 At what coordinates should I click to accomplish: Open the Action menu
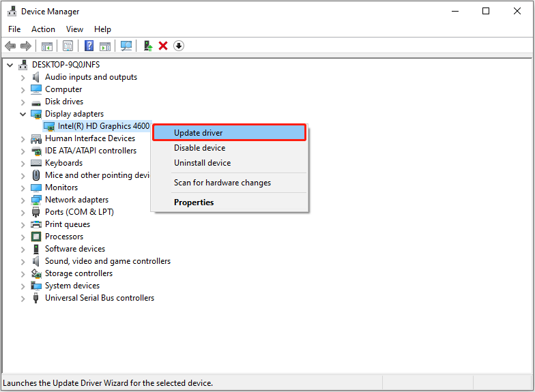point(44,29)
